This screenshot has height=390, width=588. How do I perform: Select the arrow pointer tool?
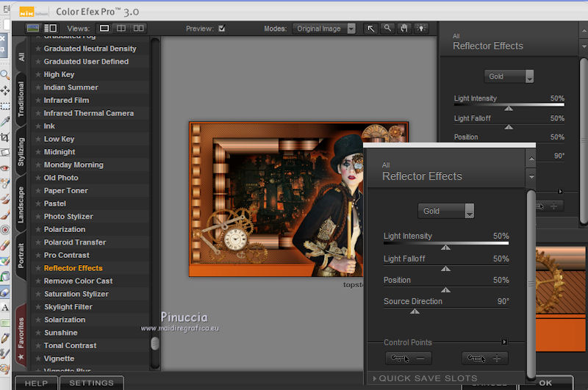[x=371, y=29]
